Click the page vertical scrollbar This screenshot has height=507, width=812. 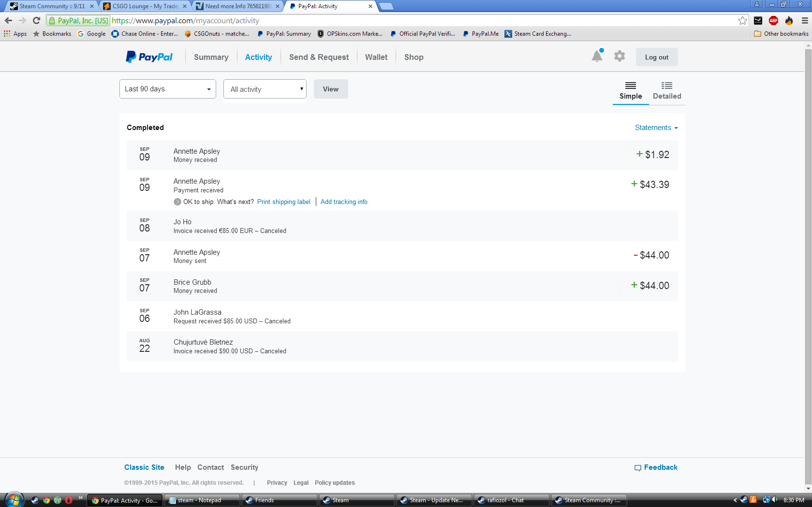[x=808, y=242]
